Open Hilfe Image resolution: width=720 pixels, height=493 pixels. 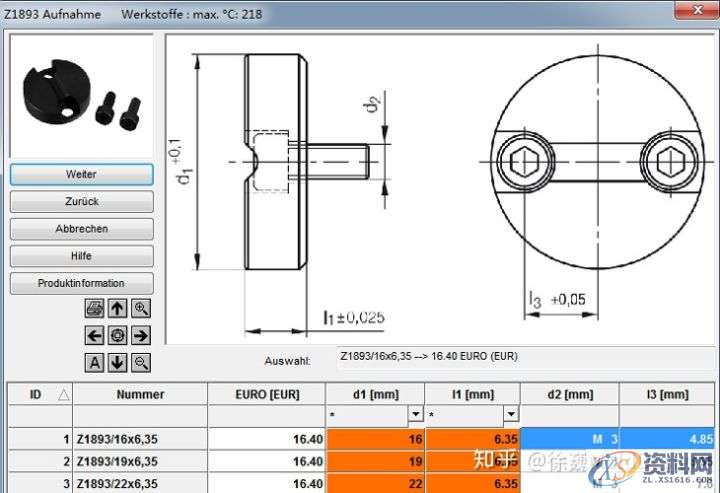pos(81,256)
